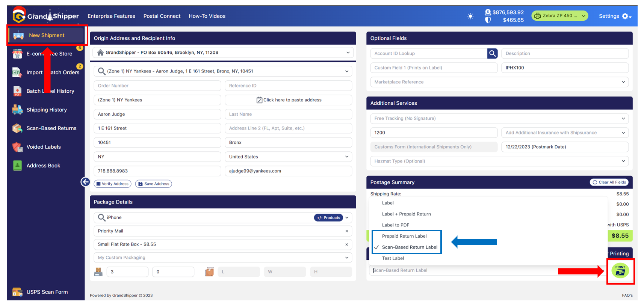Choose Prepaid Return Label option
644x303 pixels.
click(x=404, y=236)
